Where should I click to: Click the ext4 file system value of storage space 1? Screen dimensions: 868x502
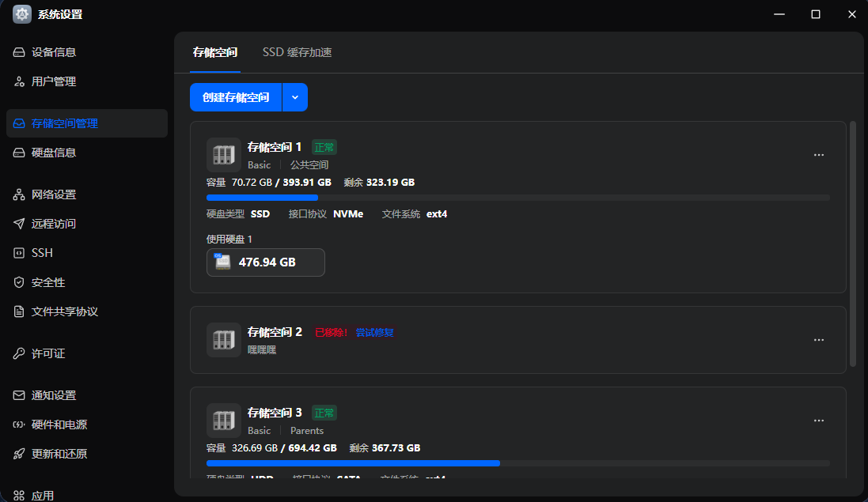point(437,214)
